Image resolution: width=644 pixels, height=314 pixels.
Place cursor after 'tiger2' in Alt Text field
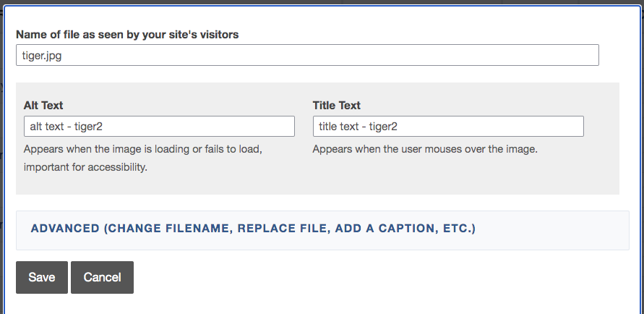click(103, 127)
